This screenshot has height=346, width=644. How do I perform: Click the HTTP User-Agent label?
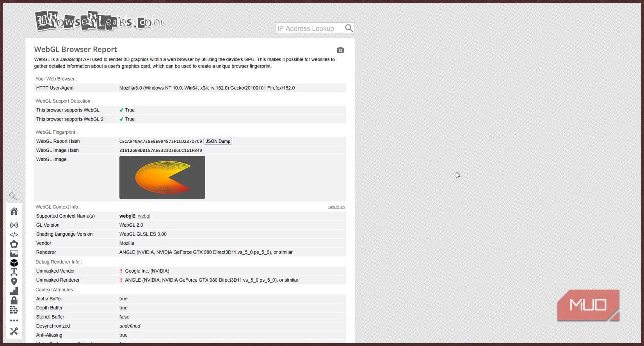55,88
